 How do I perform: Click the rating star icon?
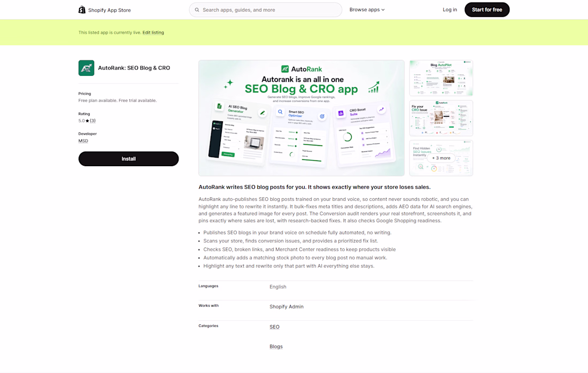point(87,121)
